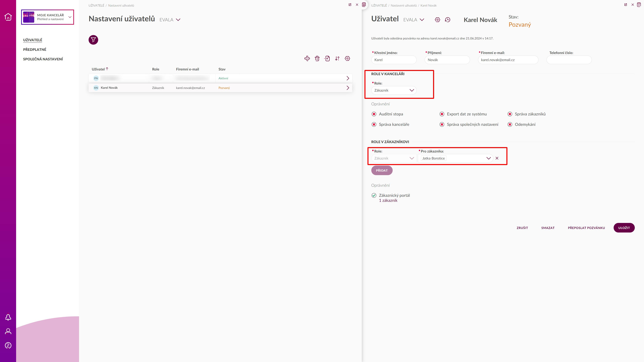Toggle Odemykání permission

pos(510,124)
